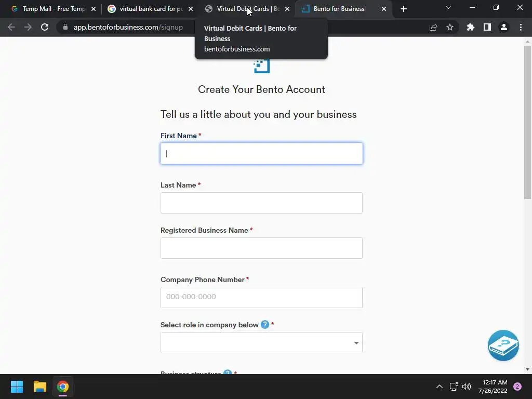
Task: View site information lock icon
Action: coord(65,27)
